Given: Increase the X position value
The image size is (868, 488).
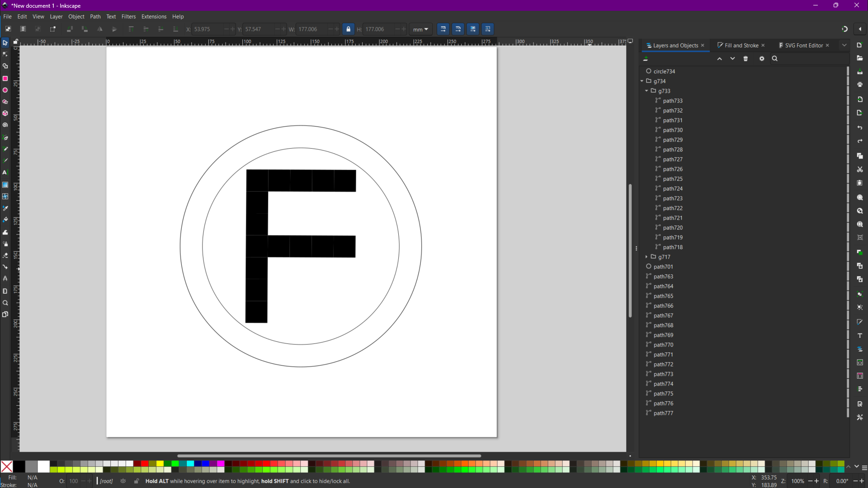Looking at the screenshot, I should pyautogui.click(x=233, y=29).
